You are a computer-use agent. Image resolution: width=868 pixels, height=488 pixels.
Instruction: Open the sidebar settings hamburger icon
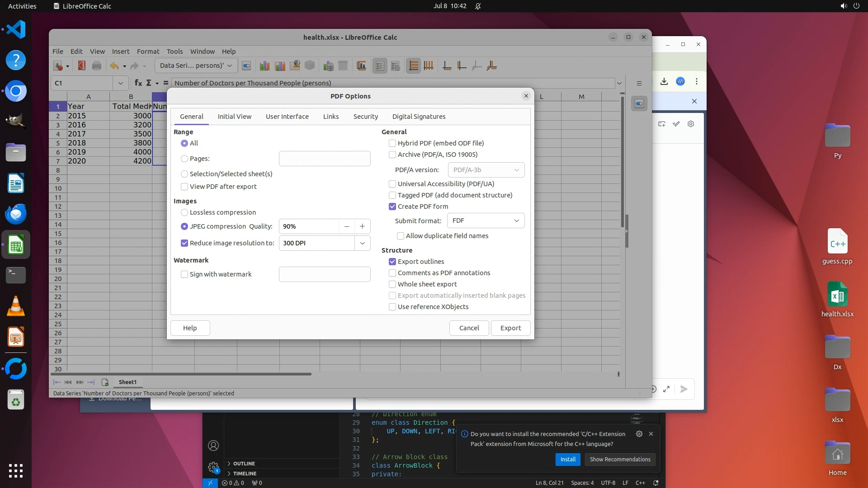[x=639, y=83]
